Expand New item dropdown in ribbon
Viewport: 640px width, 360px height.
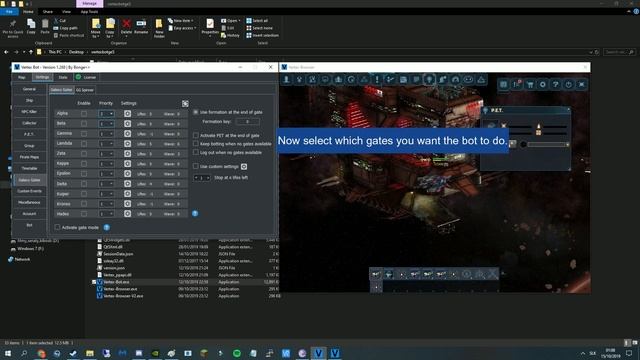pos(181,20)
